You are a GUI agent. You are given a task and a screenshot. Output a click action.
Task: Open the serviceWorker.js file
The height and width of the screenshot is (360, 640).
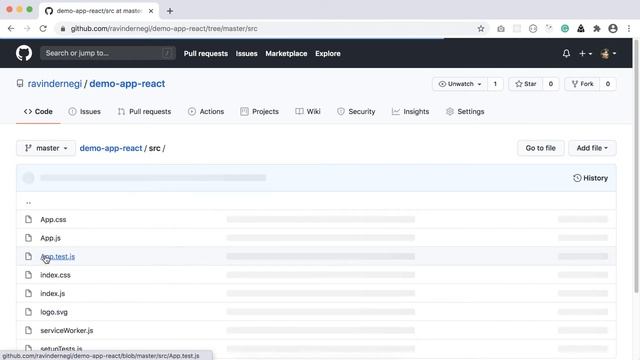[67, 330]
